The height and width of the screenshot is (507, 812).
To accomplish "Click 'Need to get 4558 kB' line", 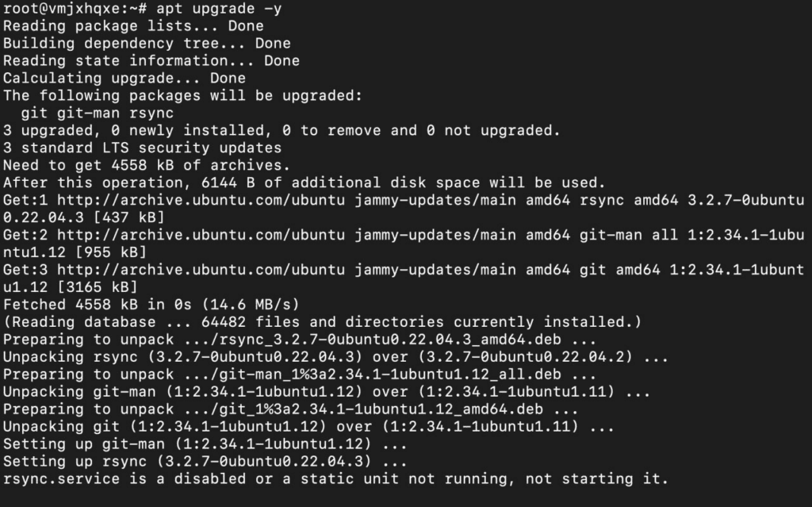I will point(147,165).
